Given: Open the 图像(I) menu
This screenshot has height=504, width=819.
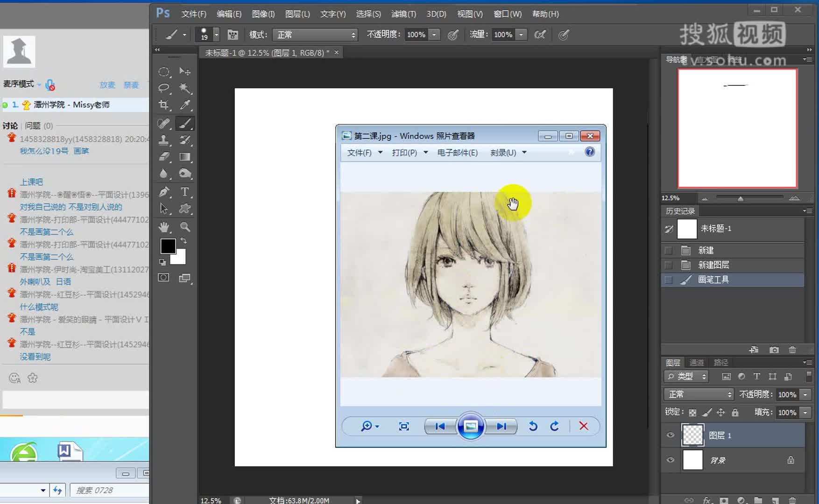Looking at the screenshot, I should [x=263, y=14].
